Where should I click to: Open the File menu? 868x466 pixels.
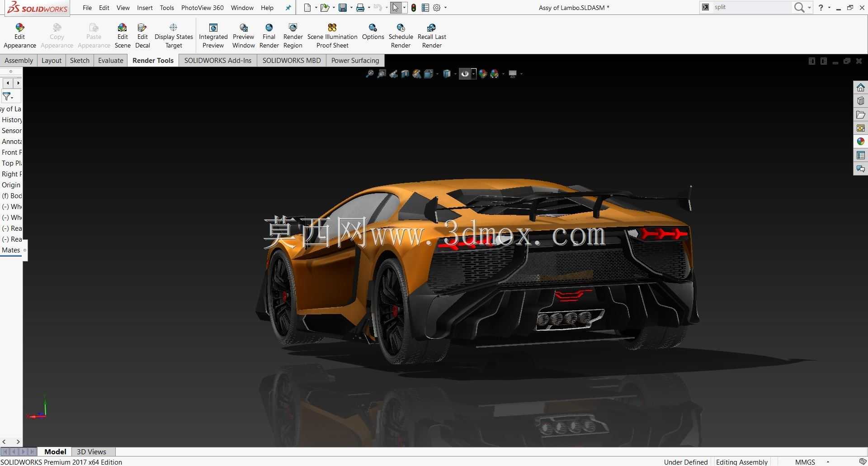click(x=87, y=8)
